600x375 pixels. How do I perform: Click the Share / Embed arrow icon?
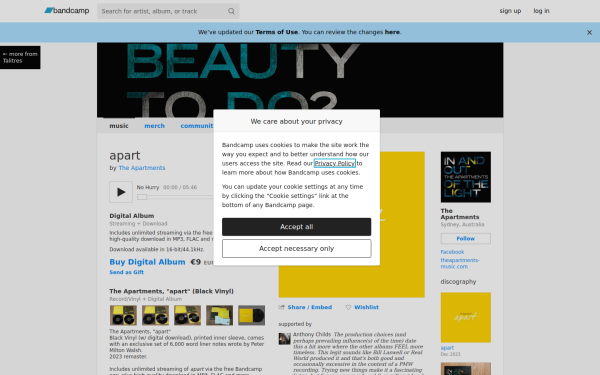tap(281, 307)
